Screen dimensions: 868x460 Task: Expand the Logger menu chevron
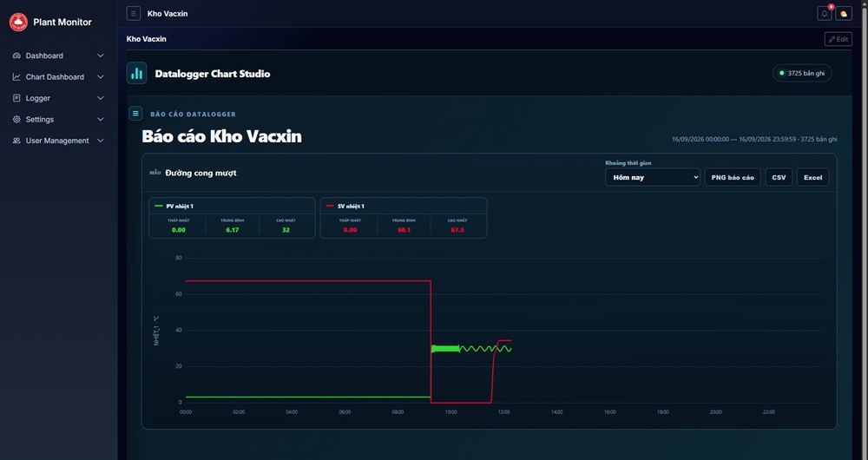pyautogui.click(x=100, y=98)
